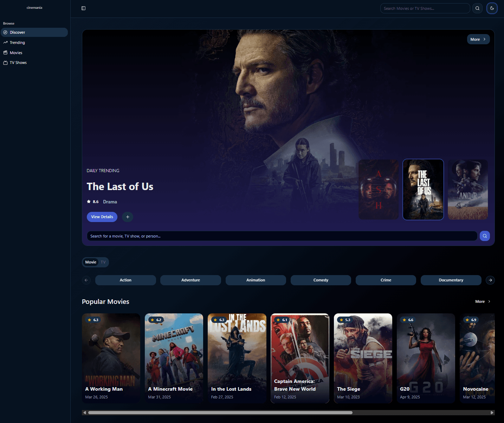
Task: Click the Popular Movies heading
Action: (x=105, y=301)
